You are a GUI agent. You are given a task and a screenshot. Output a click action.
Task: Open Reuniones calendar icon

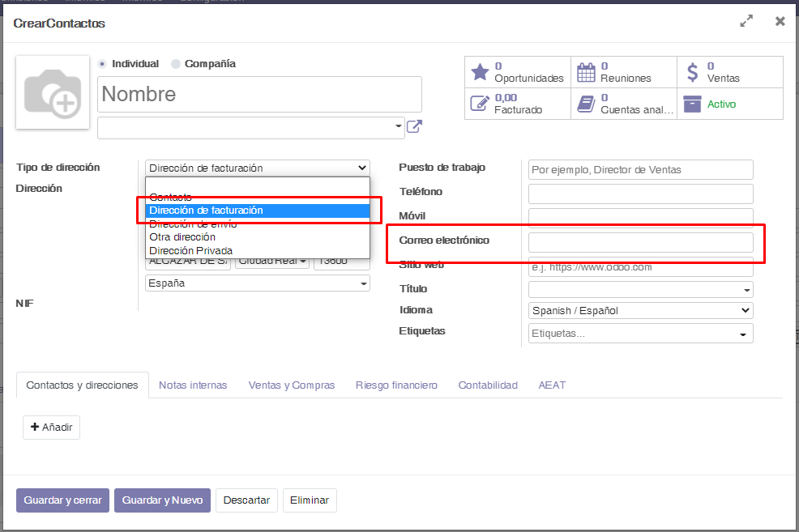[x=586, y=72]
